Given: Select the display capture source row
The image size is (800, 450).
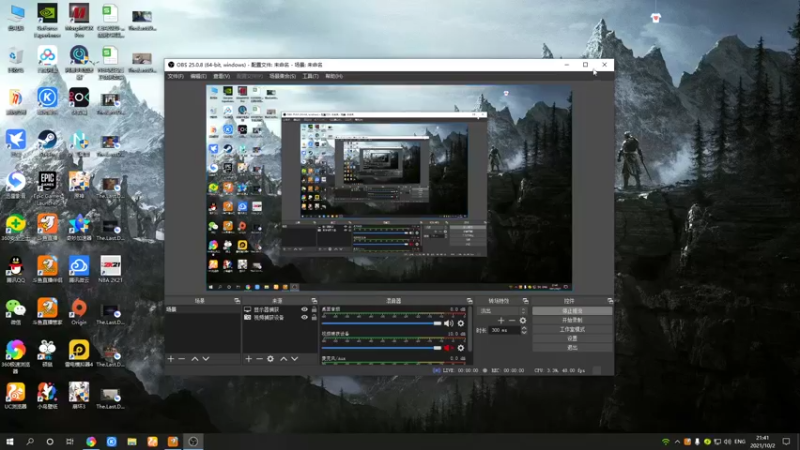Looking at the screenshot, I should (x=280, y=310).
